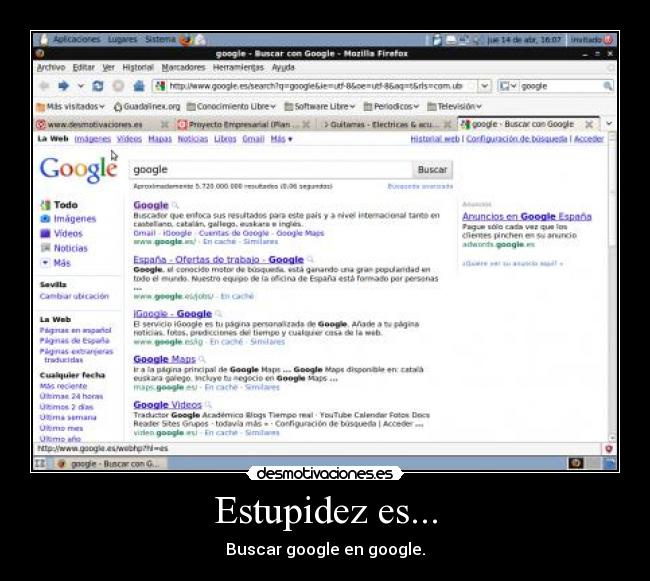Open the URL bar history dropdown
650x581 pixels.
coord(484,86)
